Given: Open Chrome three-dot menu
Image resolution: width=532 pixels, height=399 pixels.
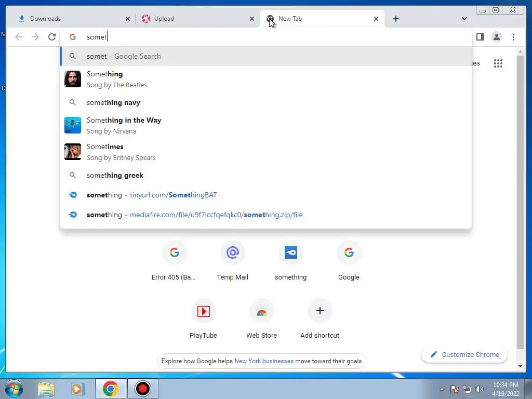Looking at the screenshot, I should 513,37.
